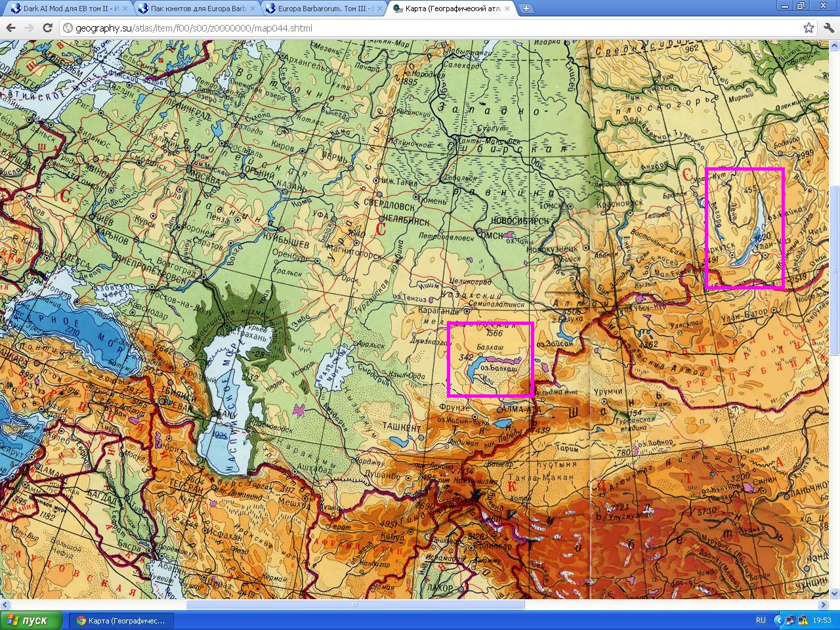Click the 'Новокузнецк' city label
Image resolution: width=840 pixels, height=630 pixels.
click(553, 248)
